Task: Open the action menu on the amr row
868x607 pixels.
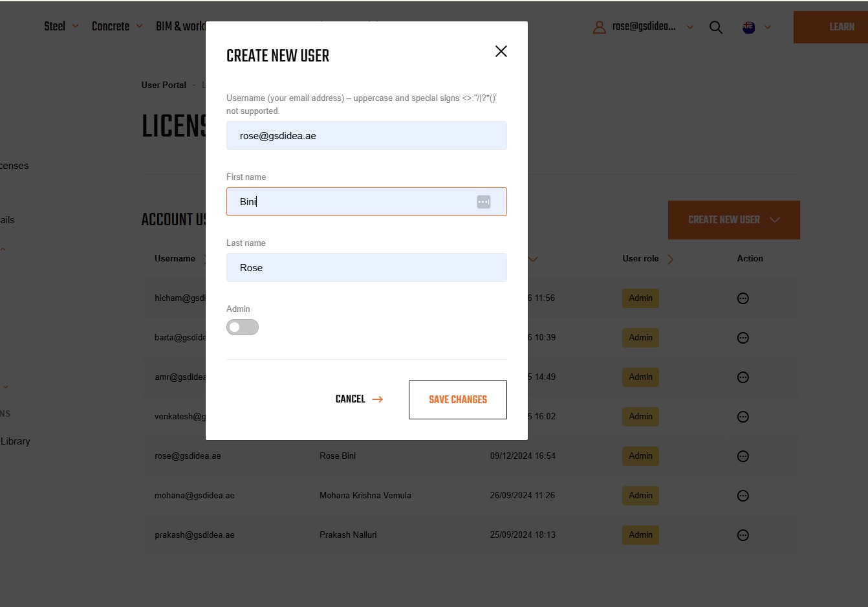Action: pyautogui.click(x=743, y=377)
